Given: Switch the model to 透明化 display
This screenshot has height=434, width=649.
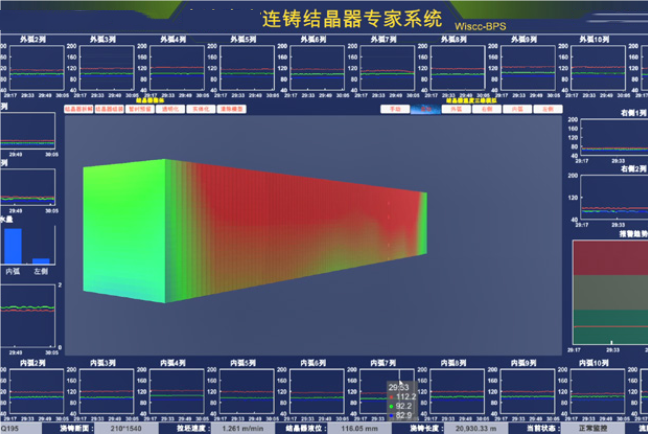Looking at the screenshot, I should click(x=171, y=108).
